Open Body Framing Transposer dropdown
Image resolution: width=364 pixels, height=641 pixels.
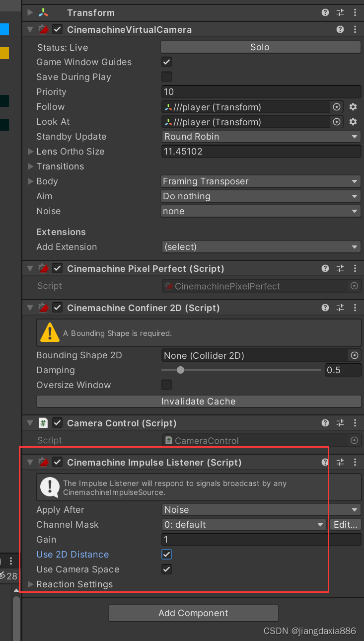point(261,181)
